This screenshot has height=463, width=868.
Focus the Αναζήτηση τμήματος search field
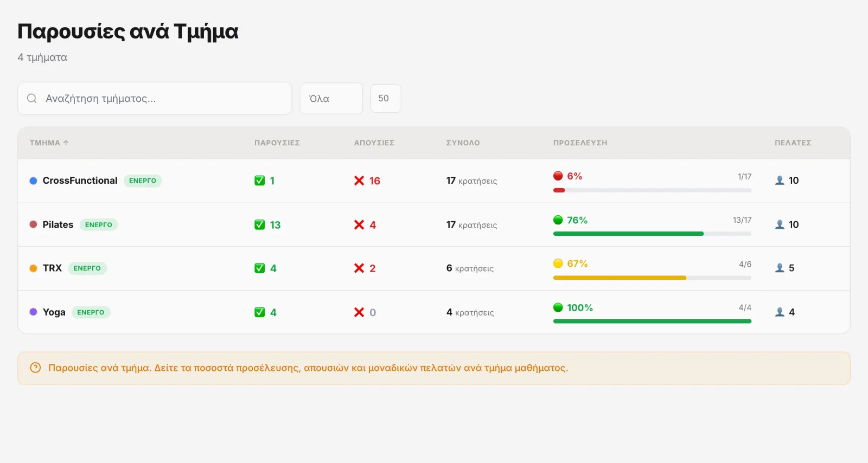pos(155,98)
